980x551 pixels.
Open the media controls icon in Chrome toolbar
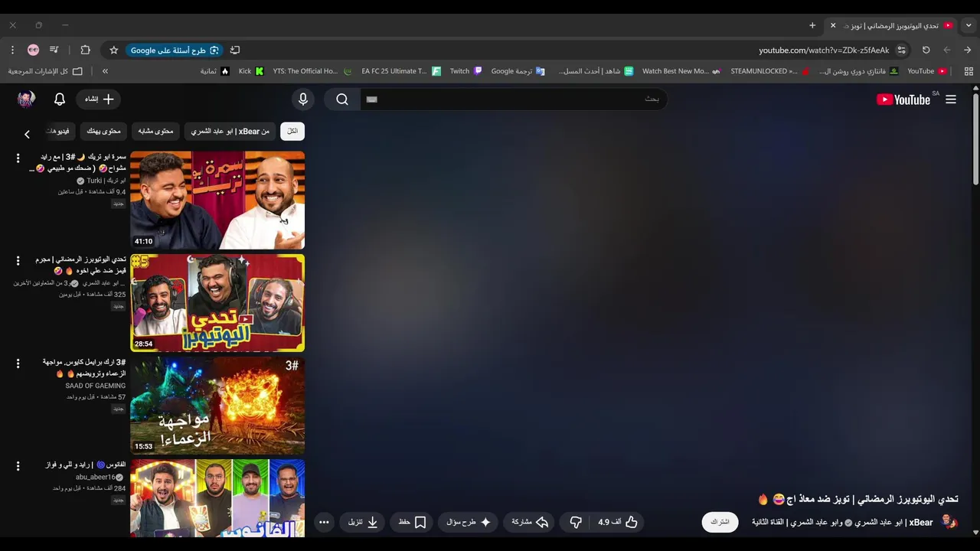[54, 50]
